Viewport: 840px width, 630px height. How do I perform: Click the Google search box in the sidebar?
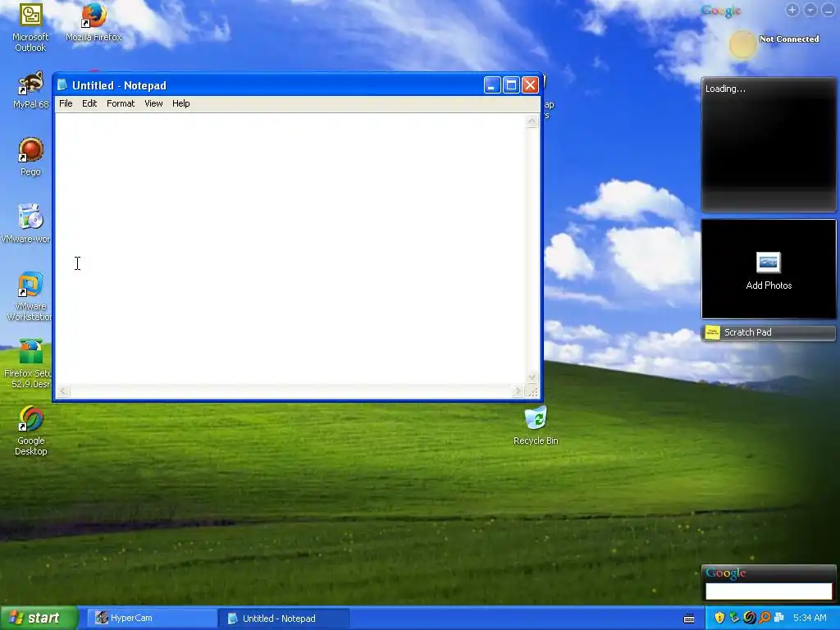click(769, 591)
